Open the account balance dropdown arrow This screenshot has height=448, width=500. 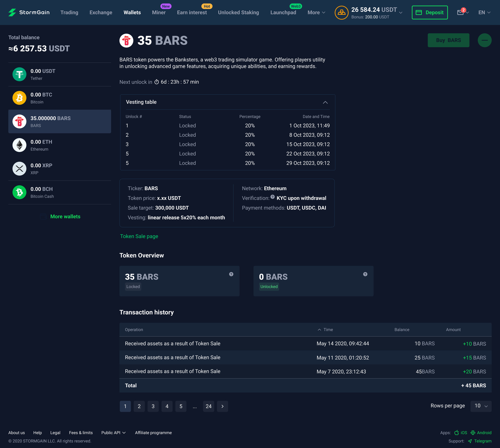pos(401,12)
